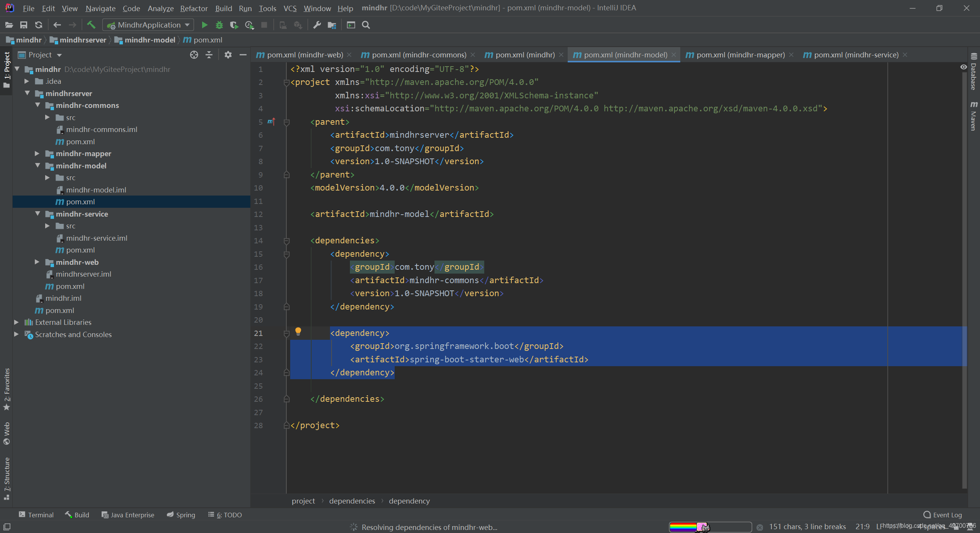Viewport: 980px width, 533px height.
Task: Select mindhrserver.iml in the project tree
Action: pos(83,274)
